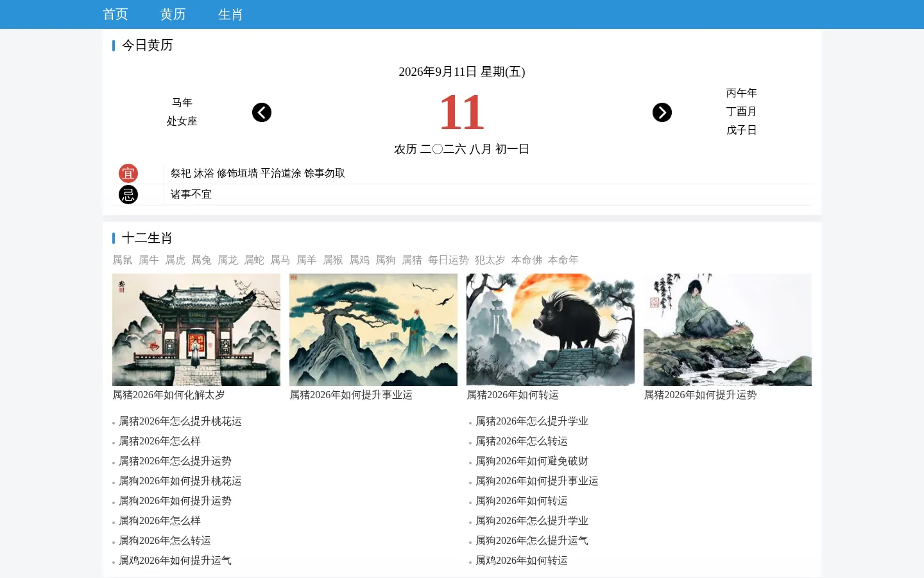The image size is (924, 578).
Task: Open 属猪2026年怎么提升学业
Action: pyautogui.click(x=532, y=421)
